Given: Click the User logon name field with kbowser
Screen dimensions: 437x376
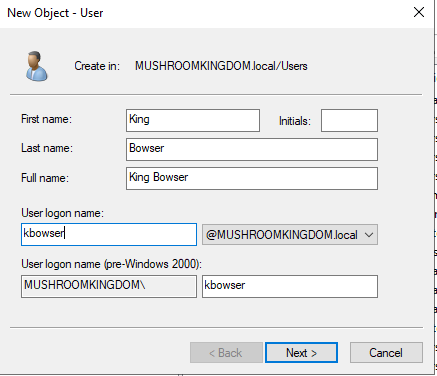Looking at the screenshot, I should (109, 234).
